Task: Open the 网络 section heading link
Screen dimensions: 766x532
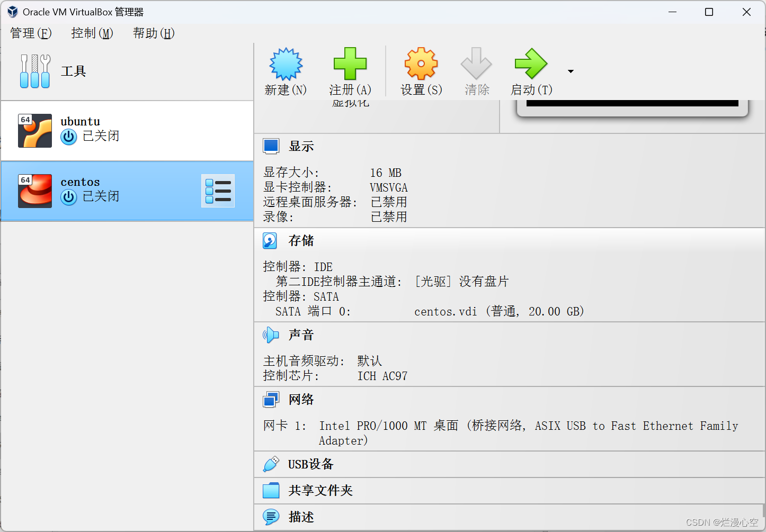Action: click(301, 400)
